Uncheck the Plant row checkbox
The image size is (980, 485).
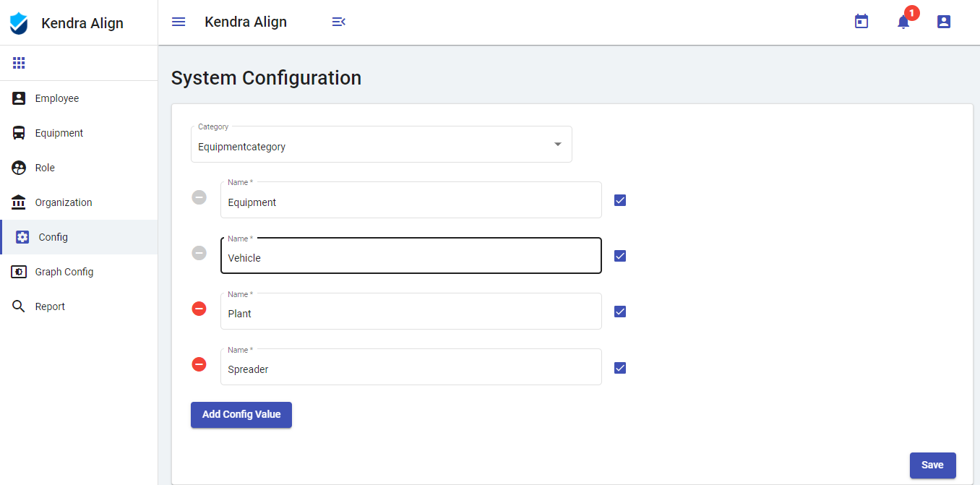620,312
